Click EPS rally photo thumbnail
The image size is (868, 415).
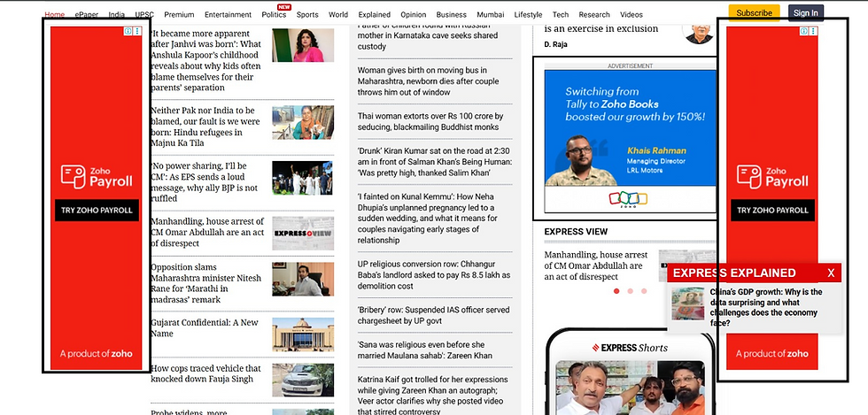(x=303, y=178)
